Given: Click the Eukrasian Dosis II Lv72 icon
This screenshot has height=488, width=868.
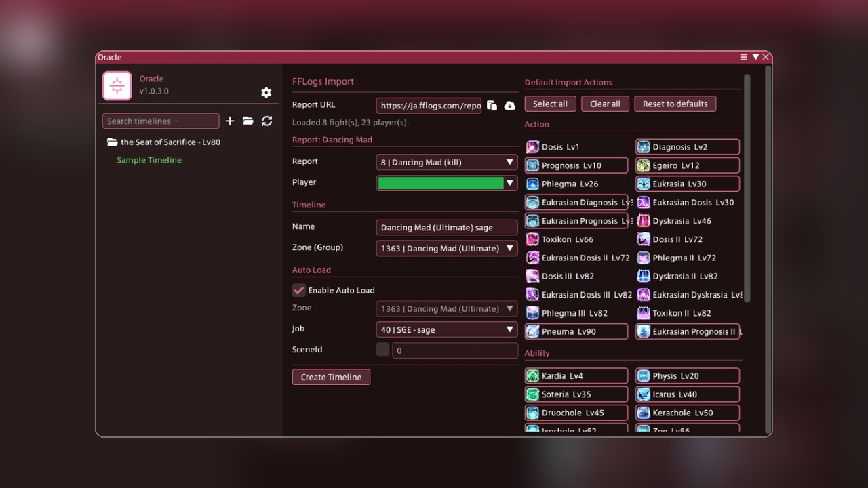Looking at the screenshot, I should pyautogui.click(x=533, y=258).
